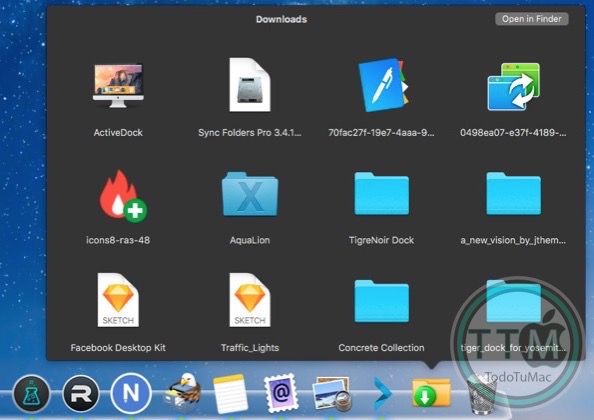Click the AquaLion label text
Viewport: 594px width, 420px height.
[x=250, y=240]
